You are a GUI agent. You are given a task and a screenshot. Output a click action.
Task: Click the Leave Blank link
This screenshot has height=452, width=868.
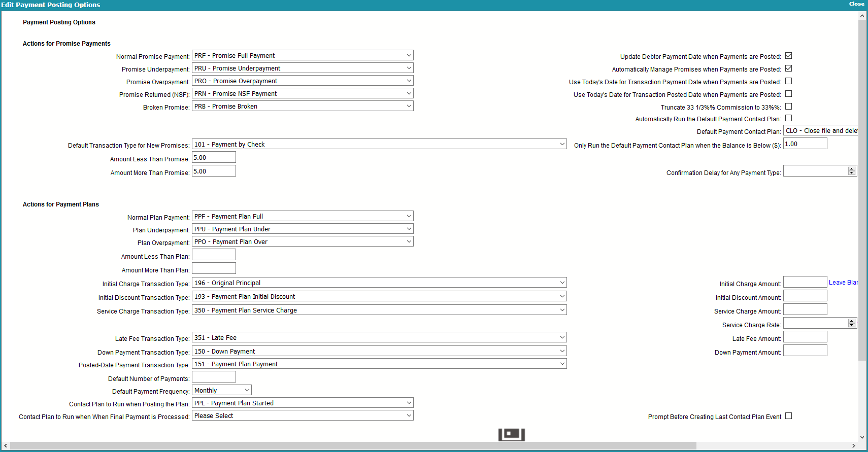click(843, 283)
